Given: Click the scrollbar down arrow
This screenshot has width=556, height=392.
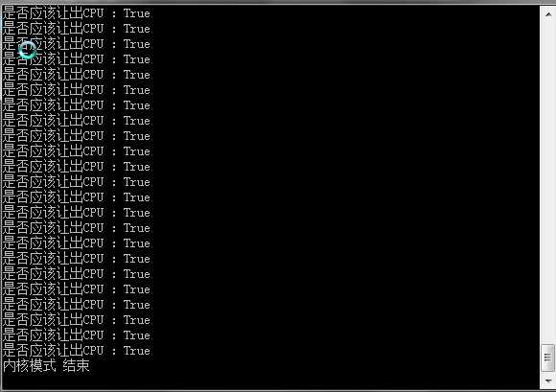Looking at the screenshot, I should click(547, 381).
